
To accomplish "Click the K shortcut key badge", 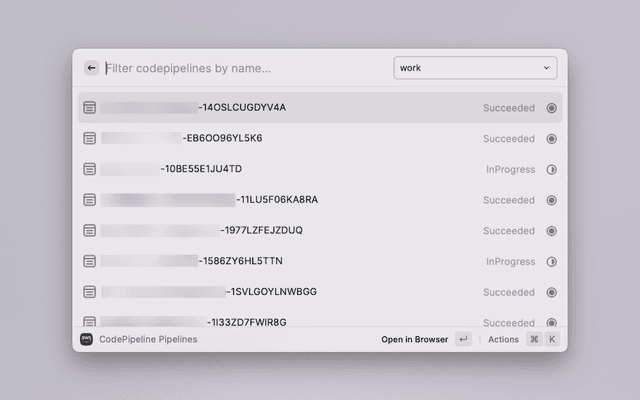I will [x=551, y=339].
